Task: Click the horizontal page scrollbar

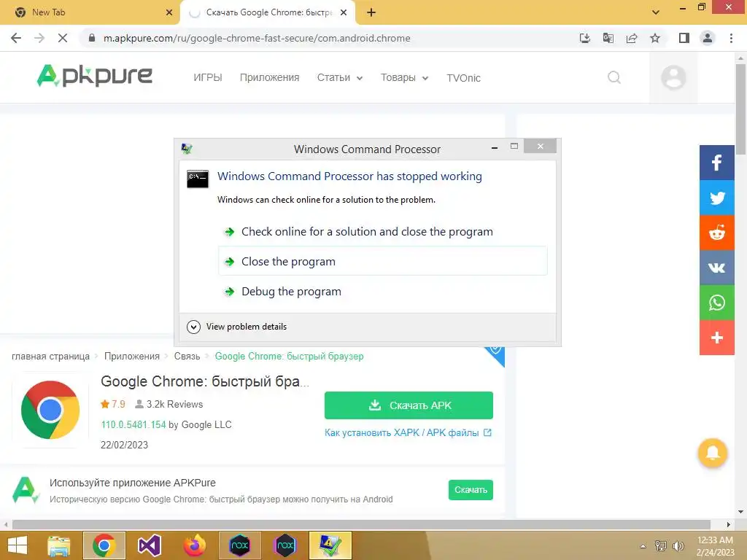Action: pyautogui.click(x=361, y=524)
